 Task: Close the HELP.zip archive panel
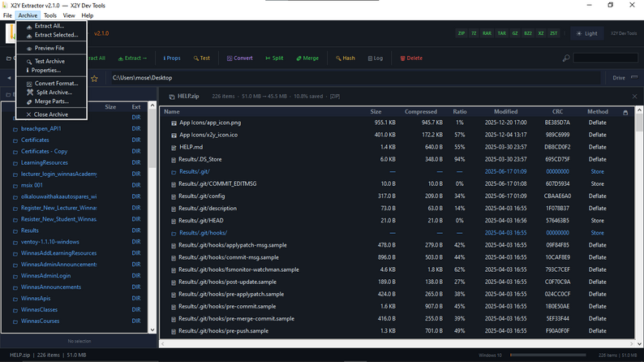click(634, 97)
